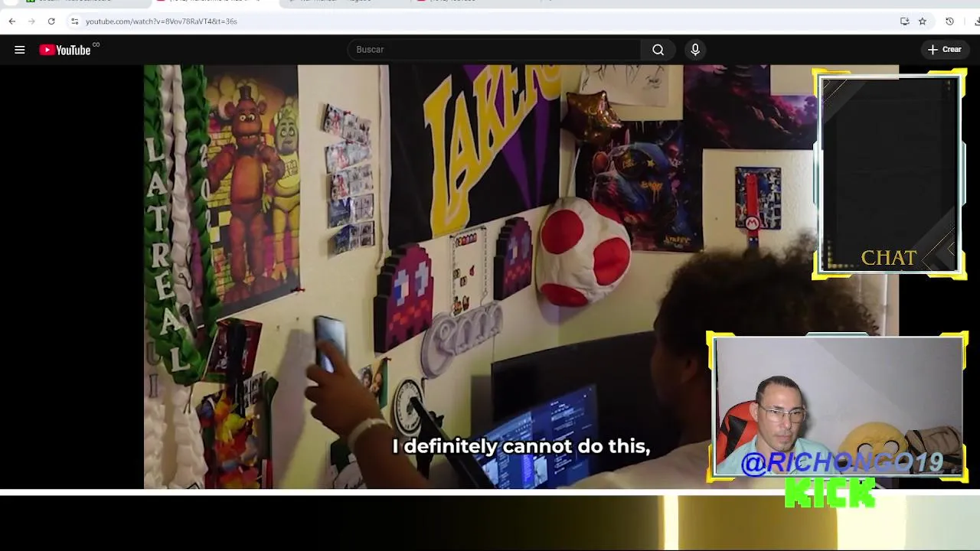Click the magnifying glass search button
Image resolution: width=980 pixels, height=551 pixels.
point(658,50)
